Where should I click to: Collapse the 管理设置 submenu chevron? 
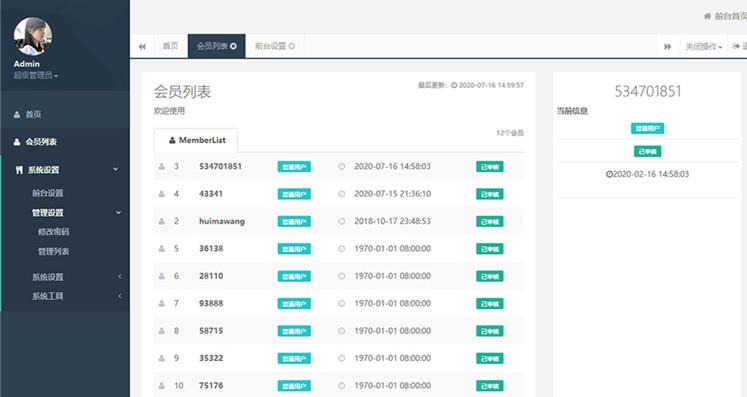[x=119, y=213]
